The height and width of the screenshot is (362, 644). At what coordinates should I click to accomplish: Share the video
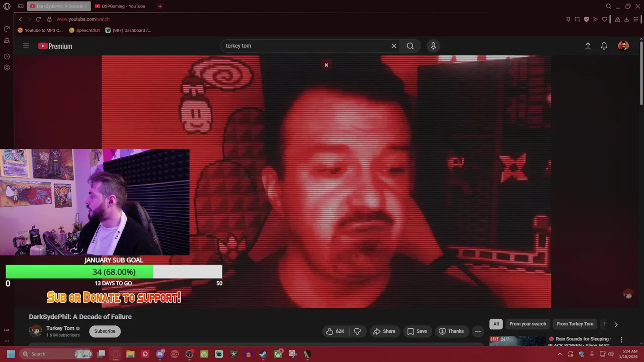(x=384, y=331)
